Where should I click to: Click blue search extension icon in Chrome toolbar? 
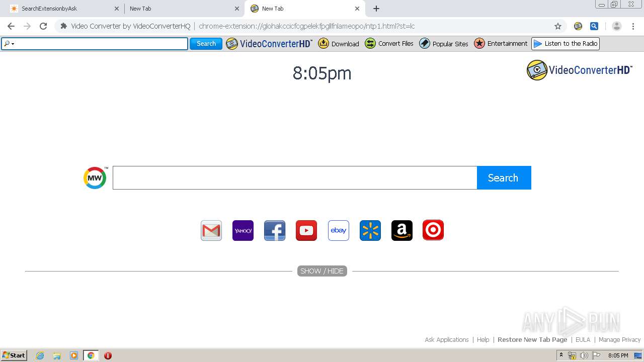click(x=594, y=26)
